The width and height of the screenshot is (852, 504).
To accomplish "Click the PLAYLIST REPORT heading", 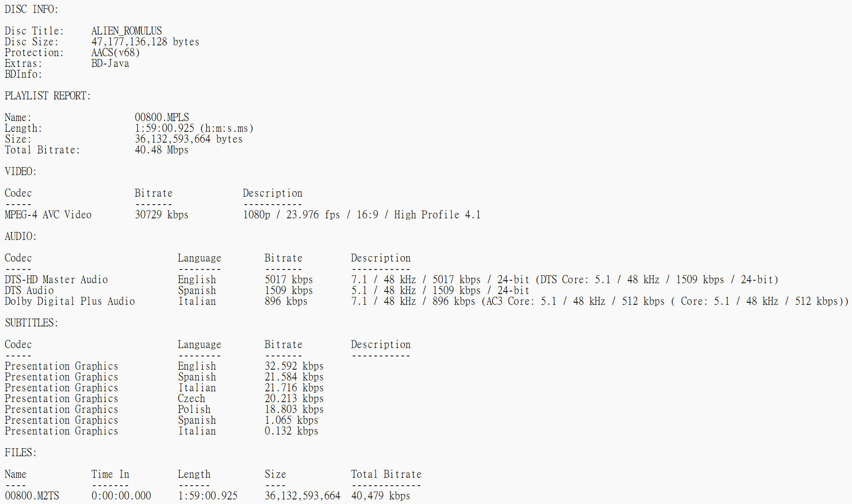I will coord(47,96).
